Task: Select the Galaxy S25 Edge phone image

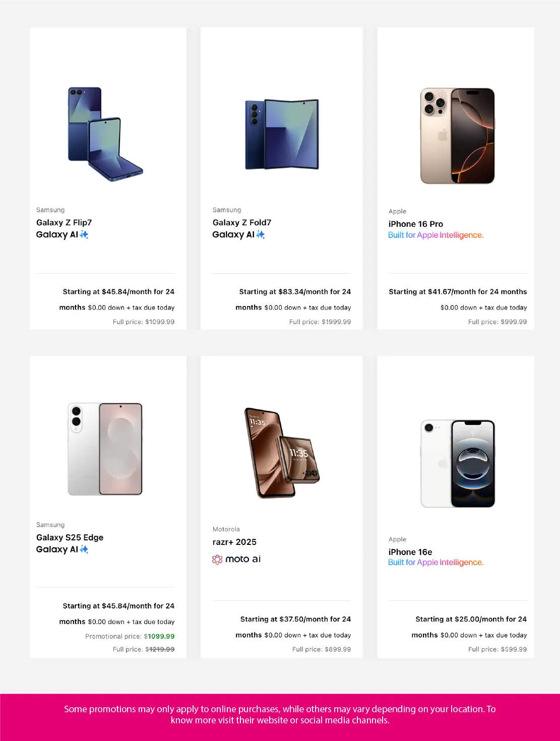Action: coord(105,449)
